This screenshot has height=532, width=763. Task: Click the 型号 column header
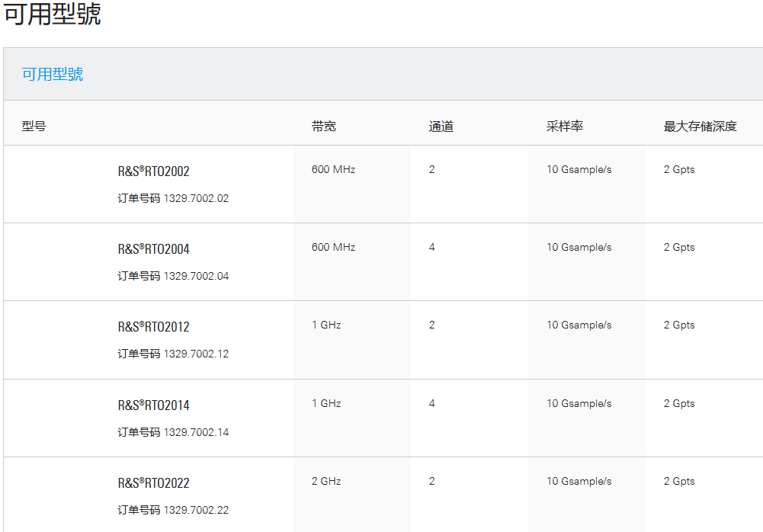(34, 127)
